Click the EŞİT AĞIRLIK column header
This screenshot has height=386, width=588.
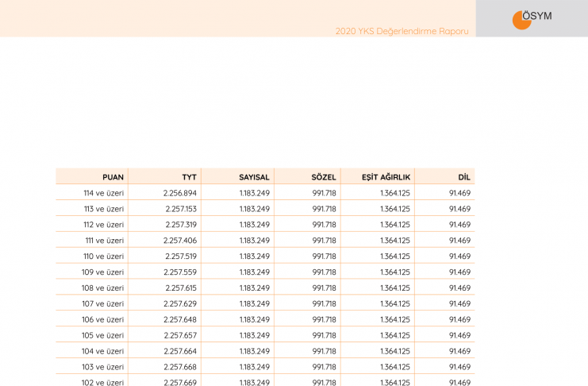(x=386, y=177)
